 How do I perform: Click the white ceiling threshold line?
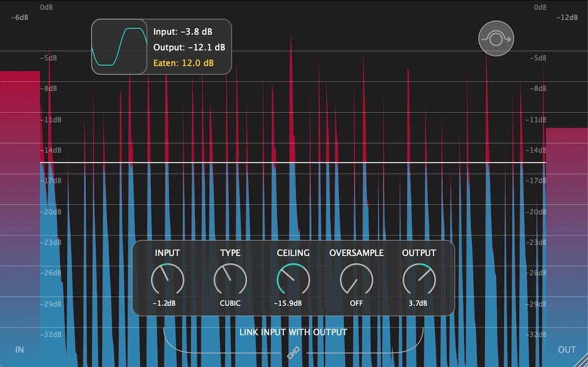click(x=293, y=162)
